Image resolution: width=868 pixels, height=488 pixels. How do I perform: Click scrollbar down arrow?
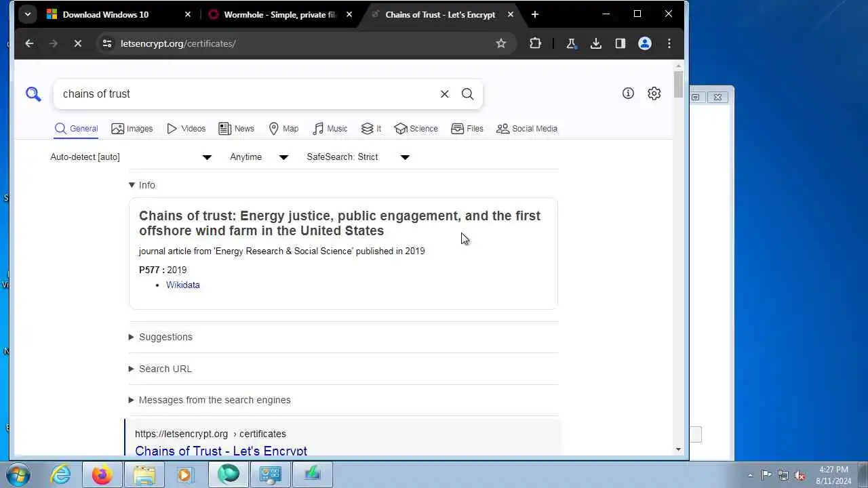click(x=678, y=449)
